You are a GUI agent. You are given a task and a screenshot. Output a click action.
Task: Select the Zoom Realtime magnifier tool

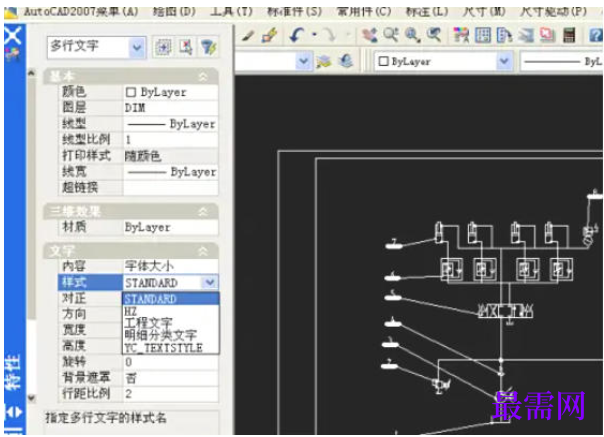pyautogui.click(x=391, y=35)
